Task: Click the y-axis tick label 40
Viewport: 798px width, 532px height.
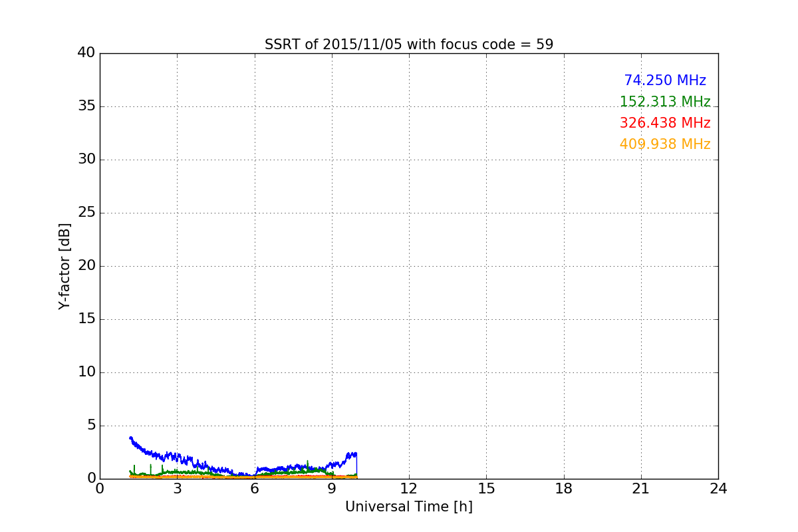Action: (x=86, y=53)
